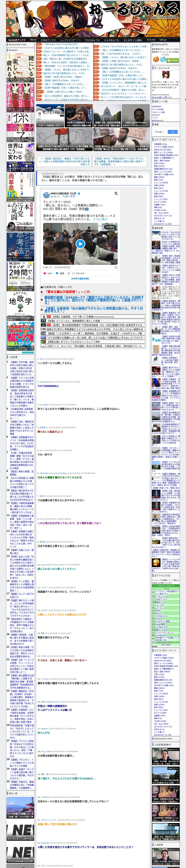This screenshot has width=186, height=868.
Task: Open ヌルポあんてな navigation item
Action: (111, 40)
